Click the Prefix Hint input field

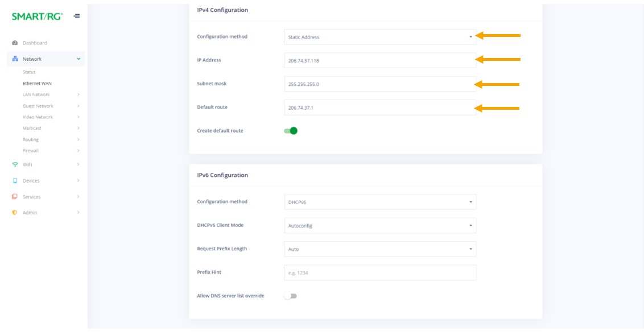380,272
